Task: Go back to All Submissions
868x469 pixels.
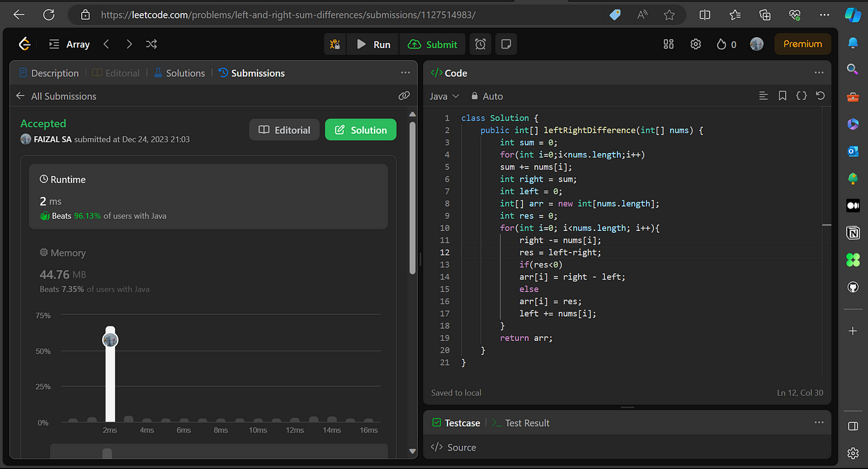Action: [x=56, y=96]
